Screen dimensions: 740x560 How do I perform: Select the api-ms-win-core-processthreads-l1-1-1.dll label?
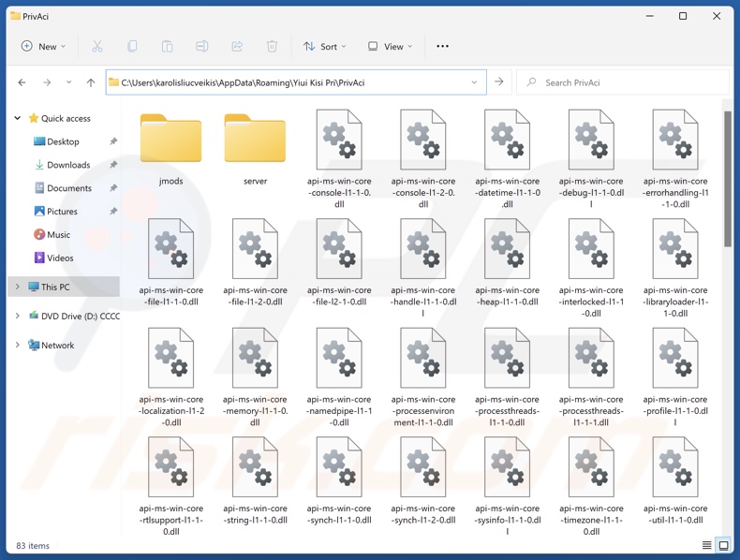coord(591,410)
